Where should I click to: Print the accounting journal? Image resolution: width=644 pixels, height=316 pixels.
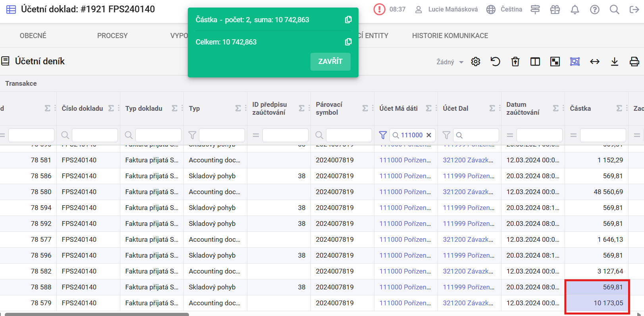click(x=634, y=62)
